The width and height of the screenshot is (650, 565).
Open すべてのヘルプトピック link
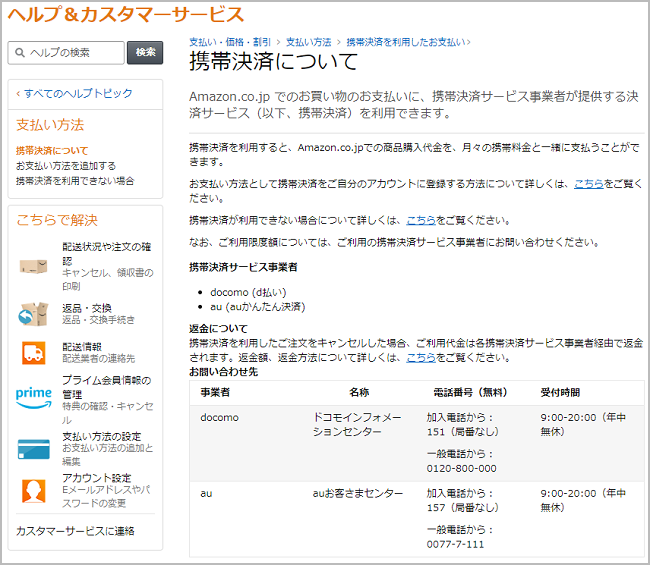(x=78, y=93)
